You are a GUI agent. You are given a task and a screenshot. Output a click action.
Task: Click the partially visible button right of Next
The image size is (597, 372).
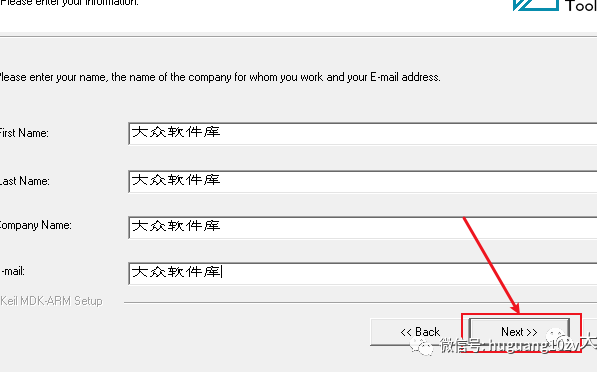[590, 332]
